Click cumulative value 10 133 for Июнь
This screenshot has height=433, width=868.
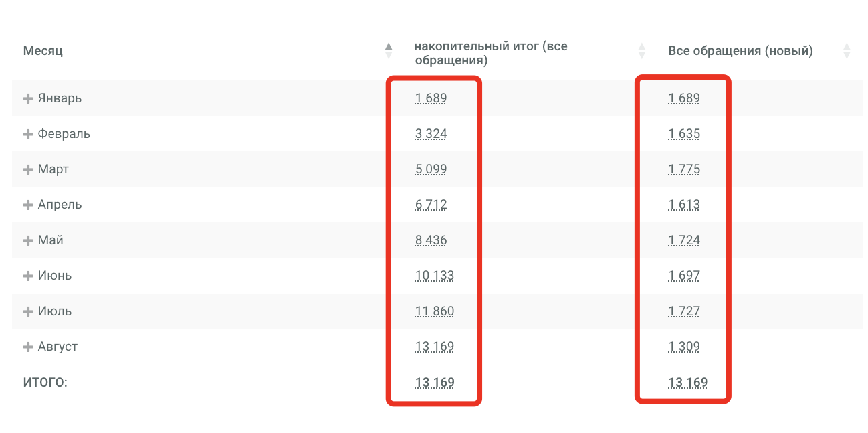point(434,276)
